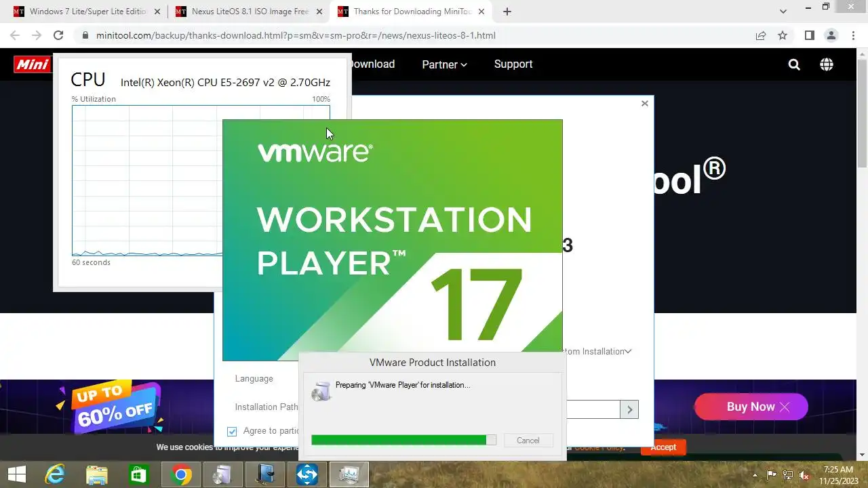
Task: Expand Chrome tab search chevron
Action: click(x=783, y=12)
